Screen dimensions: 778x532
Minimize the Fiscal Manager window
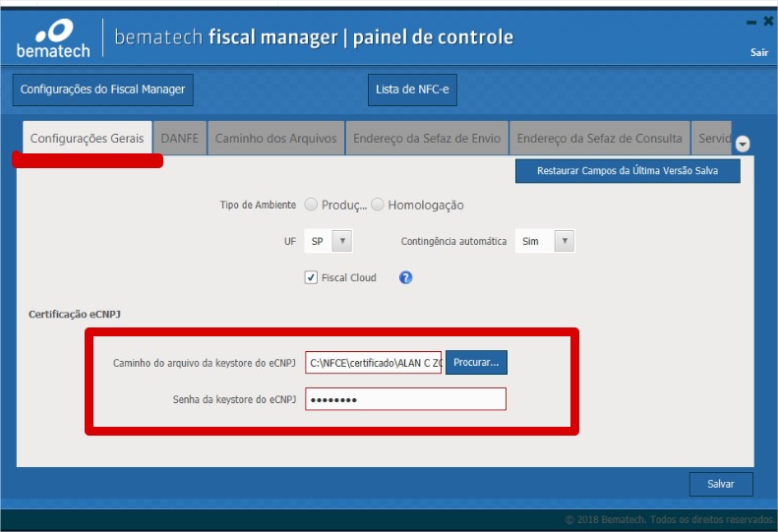coord(751,22)
